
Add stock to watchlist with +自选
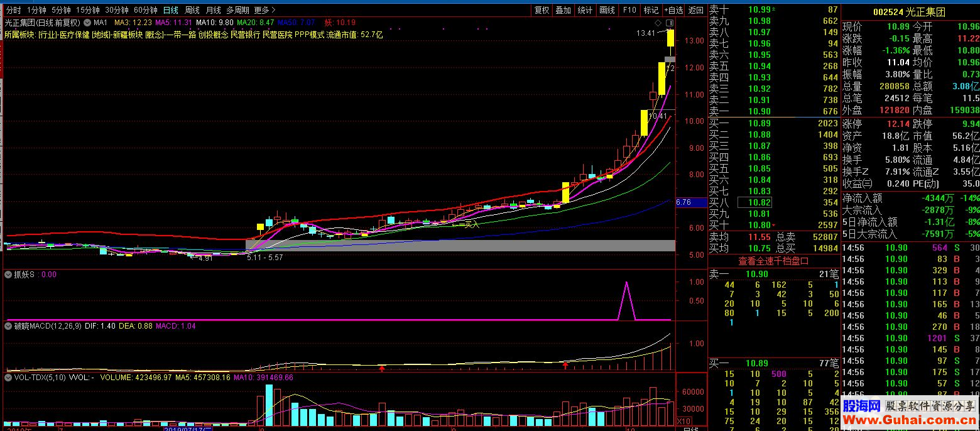(x=673, y=10)
